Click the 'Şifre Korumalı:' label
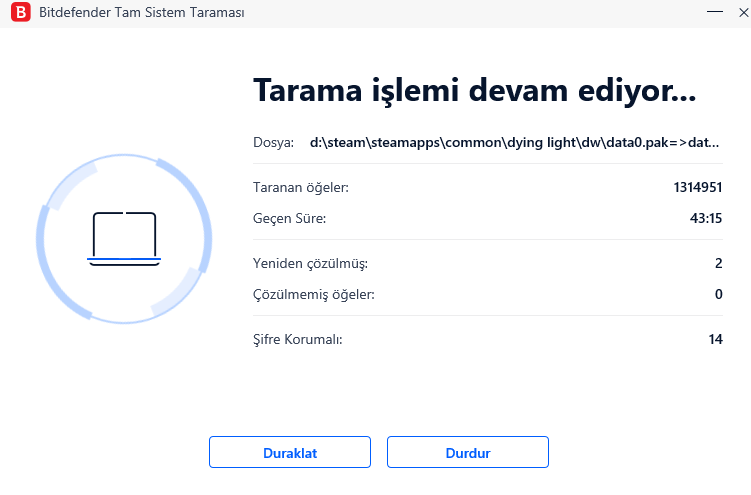 point(297,339)
